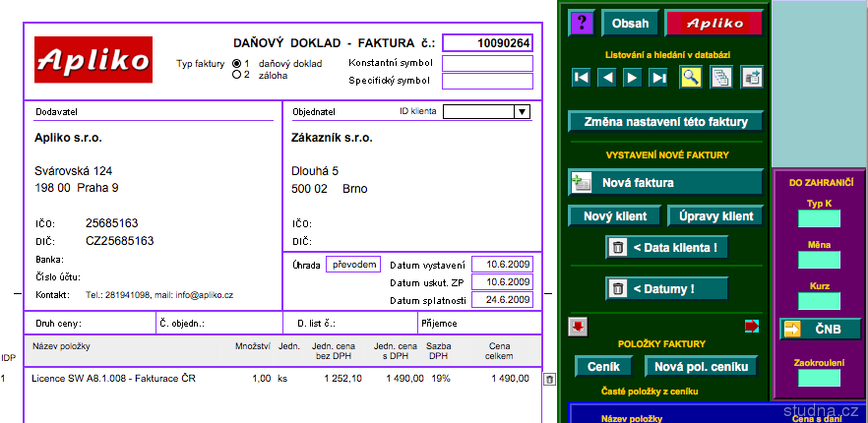
Task: Click the customer city Brno
Action: coord(355,189)
